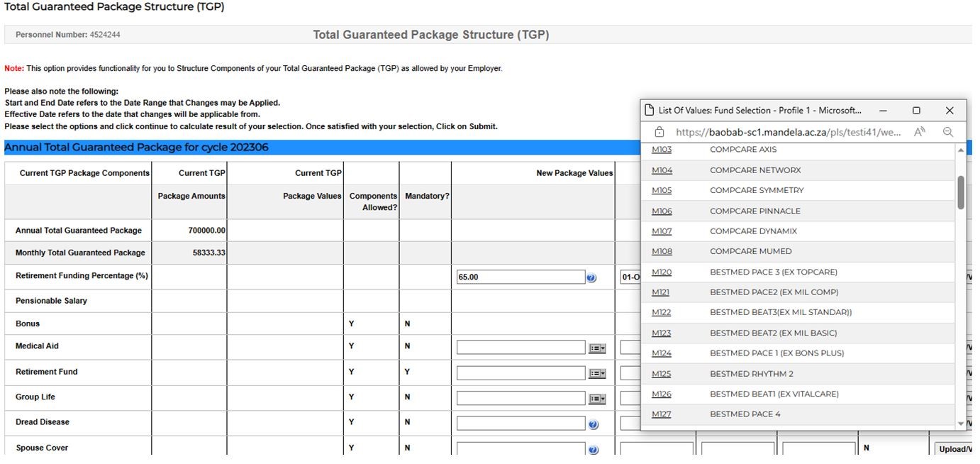Click zoom magnifier icon in popup address bar

point(947,132)
